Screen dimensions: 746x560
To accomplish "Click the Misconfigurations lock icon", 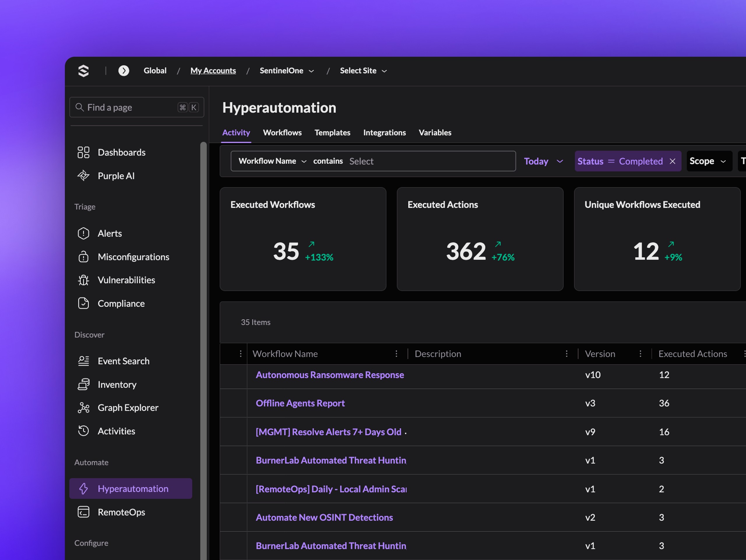I will (83, 257).
